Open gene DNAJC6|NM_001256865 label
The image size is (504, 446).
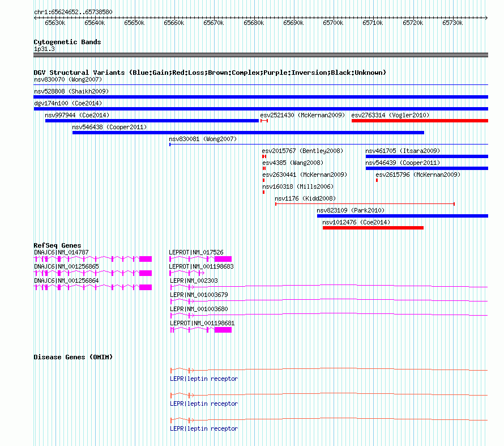click(x=66, y=266)
